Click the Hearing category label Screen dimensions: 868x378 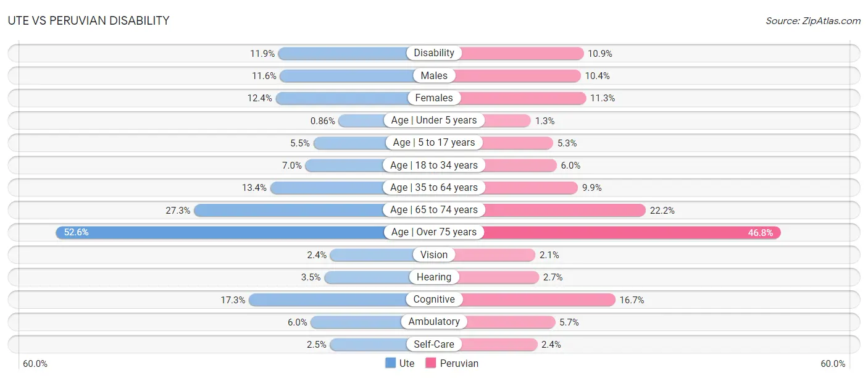434,277
